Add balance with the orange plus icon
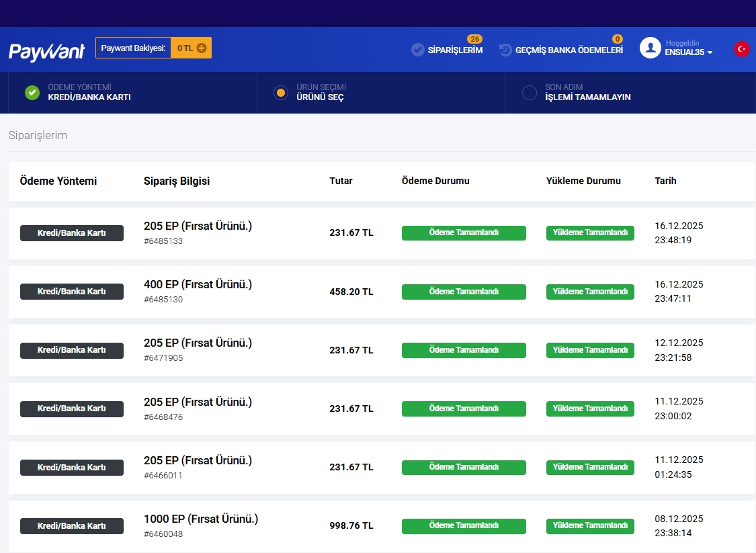This screenshot has height=553, width=756. (202, 48)
